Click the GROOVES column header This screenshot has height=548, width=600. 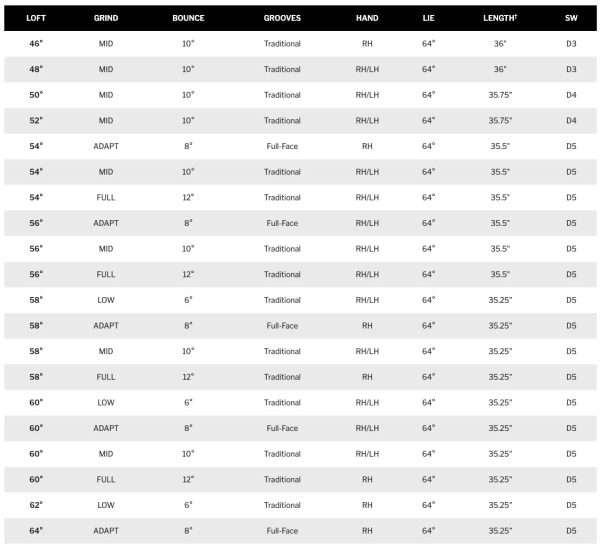(x=282, y=18)
